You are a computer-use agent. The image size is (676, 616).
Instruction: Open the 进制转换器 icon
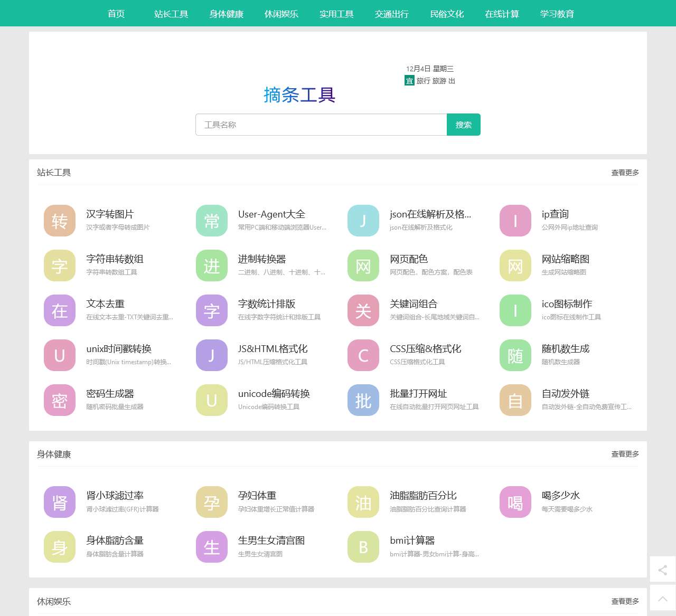(x=212, y=266)
